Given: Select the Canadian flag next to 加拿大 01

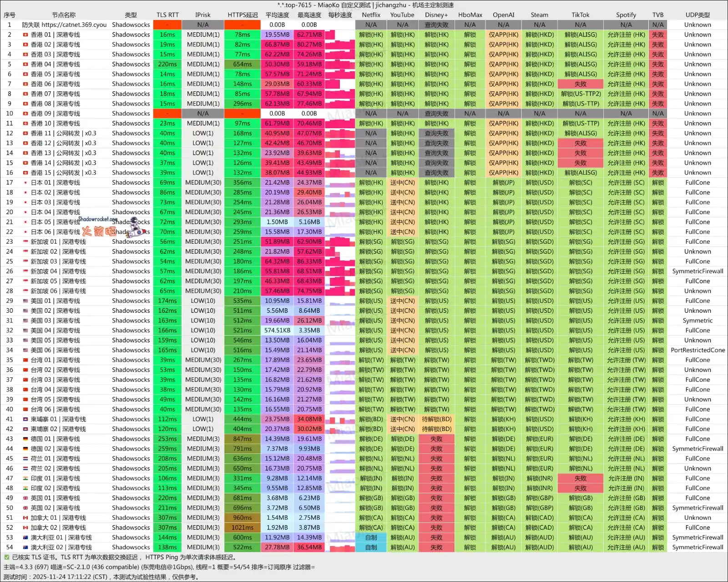Looking at the screenshot, I should point(25,518).
